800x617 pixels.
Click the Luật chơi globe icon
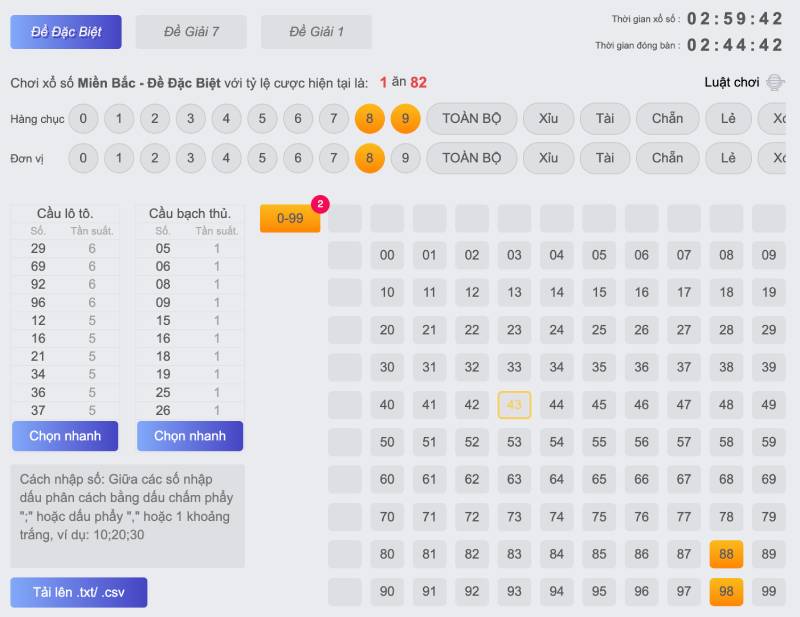click(776, 83)
